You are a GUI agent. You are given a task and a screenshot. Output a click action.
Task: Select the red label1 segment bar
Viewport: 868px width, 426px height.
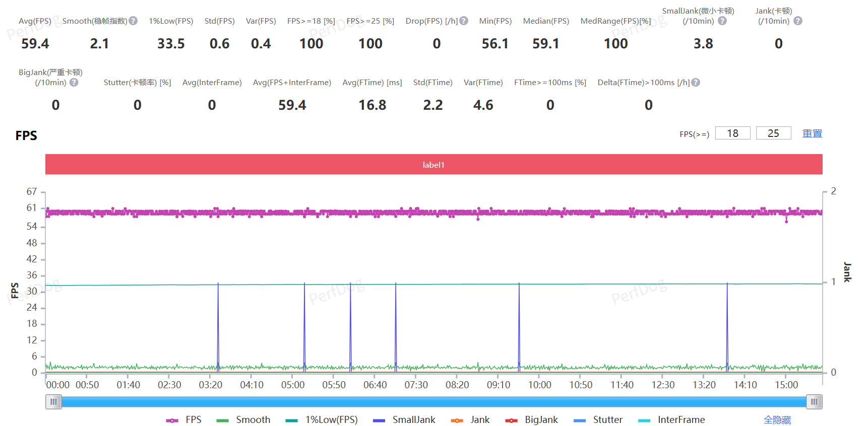tap(433, 165)
